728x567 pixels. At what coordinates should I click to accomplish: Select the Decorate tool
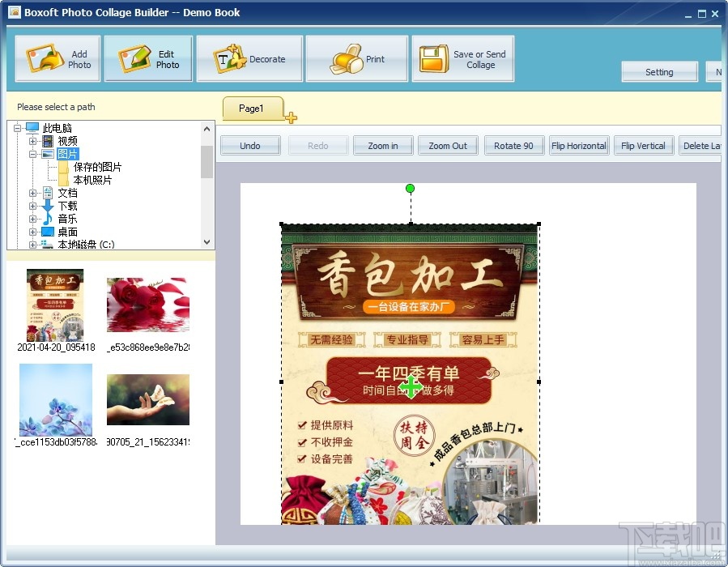(x=249, y=57)
